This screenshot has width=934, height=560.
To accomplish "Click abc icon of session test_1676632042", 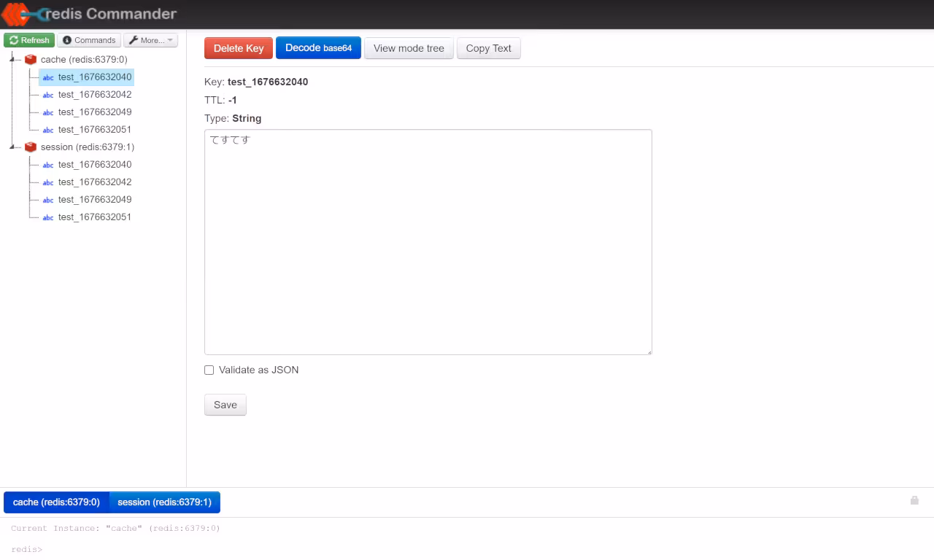I will 48,182.
